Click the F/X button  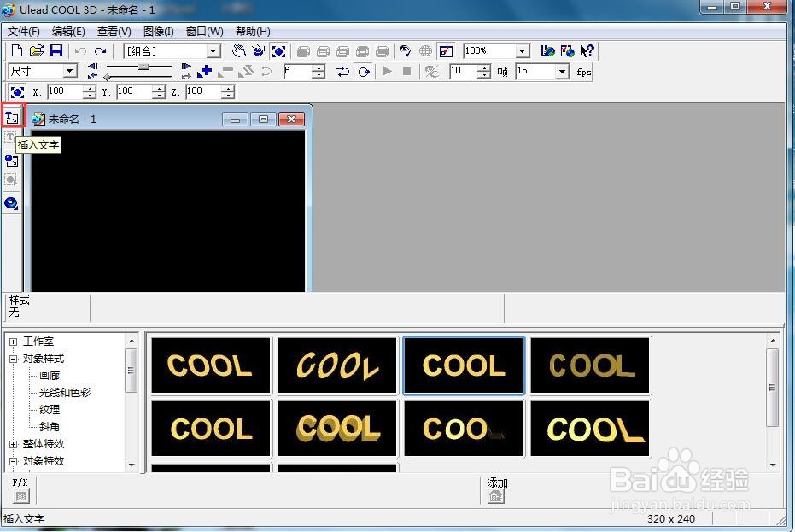point(20,496)
